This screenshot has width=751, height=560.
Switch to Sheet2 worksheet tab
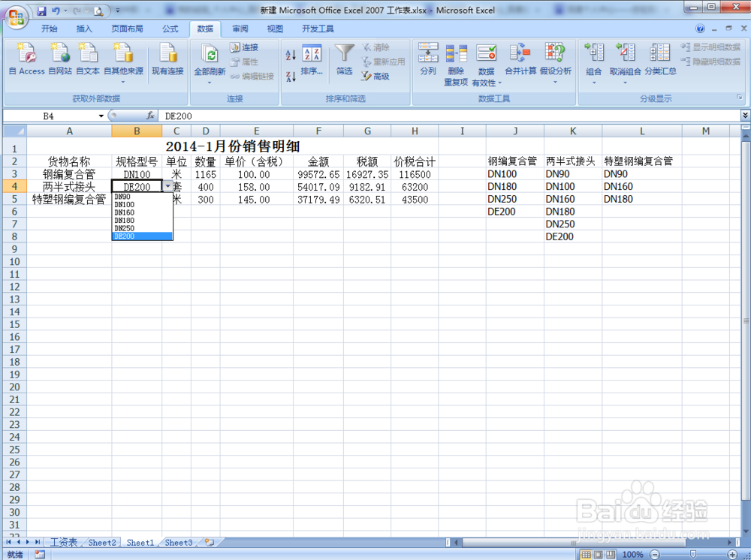click(x=102, y=542)
